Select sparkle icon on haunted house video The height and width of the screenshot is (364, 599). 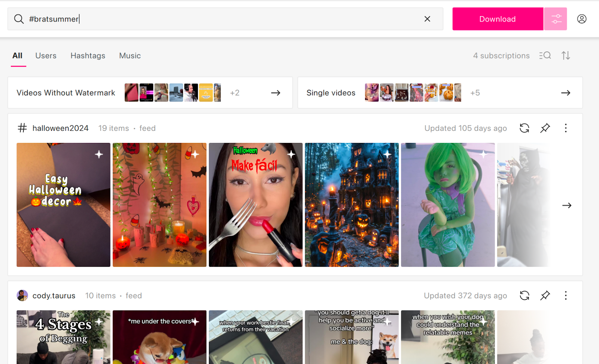tap(387, 154)
